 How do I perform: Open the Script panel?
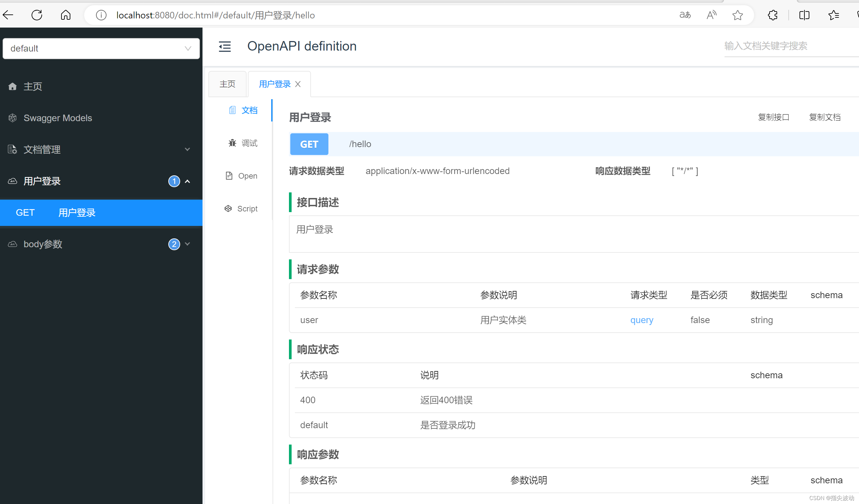click(x=241, y=208)
